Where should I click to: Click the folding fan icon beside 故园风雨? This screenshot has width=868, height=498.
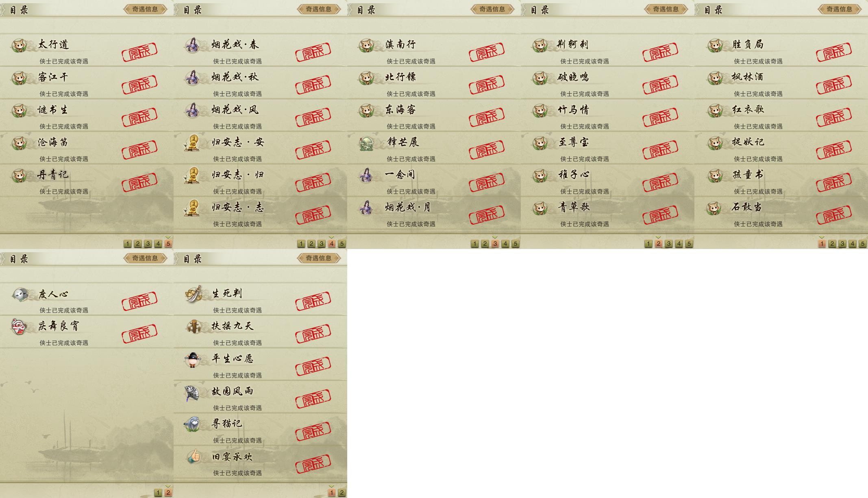(191, 393)
